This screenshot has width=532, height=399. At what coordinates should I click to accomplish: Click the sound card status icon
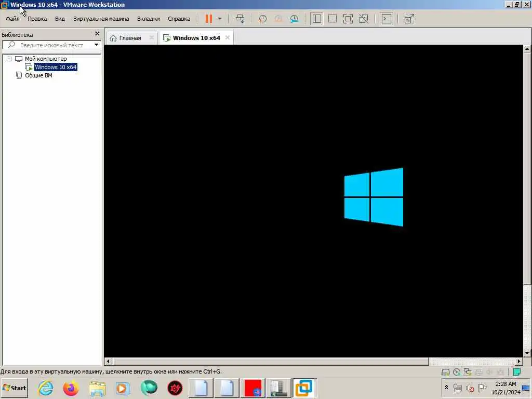pyautogui.click(x=489, y=372)
